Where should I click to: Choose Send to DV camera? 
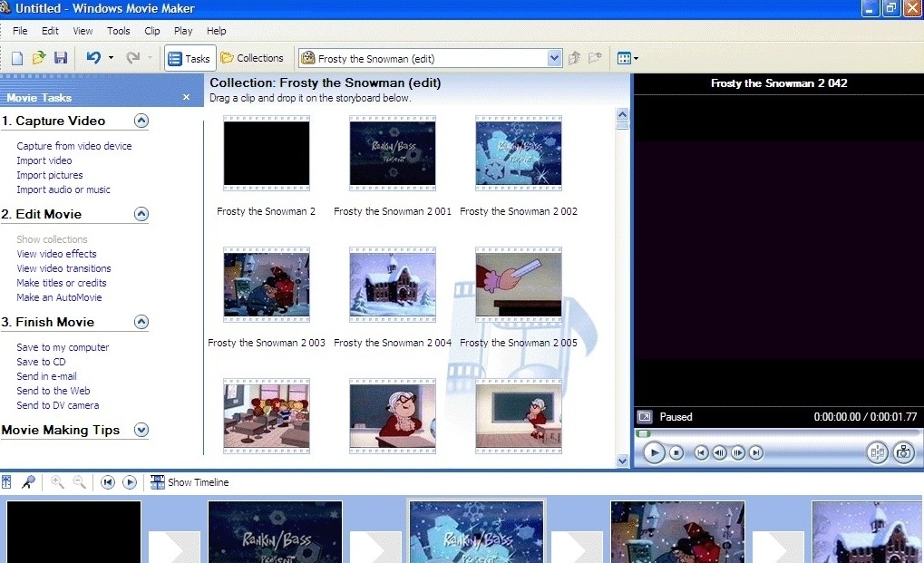coord(58,405)
